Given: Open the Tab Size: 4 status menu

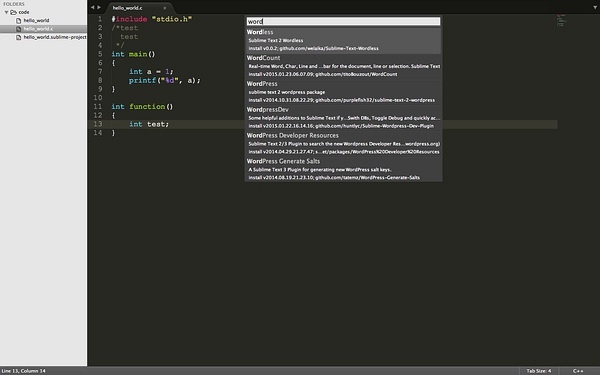Looking at the screenshot, I should tap(539, 371).
